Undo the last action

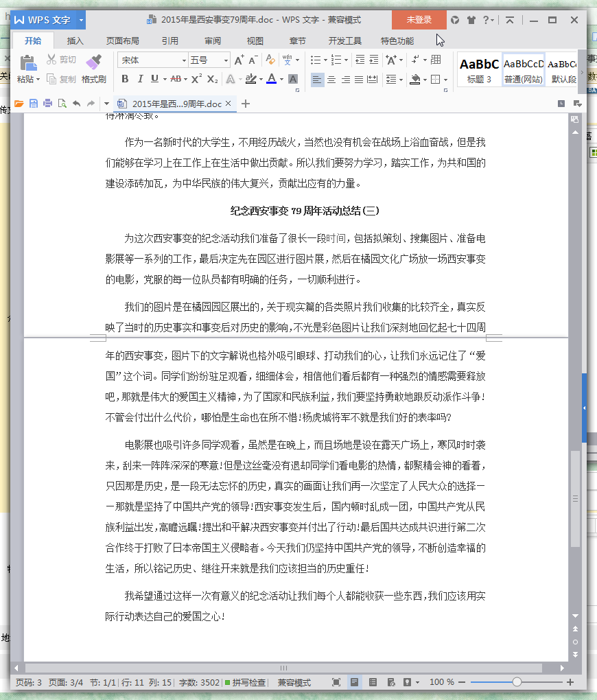pyautogui.click(x=77, y=104)
